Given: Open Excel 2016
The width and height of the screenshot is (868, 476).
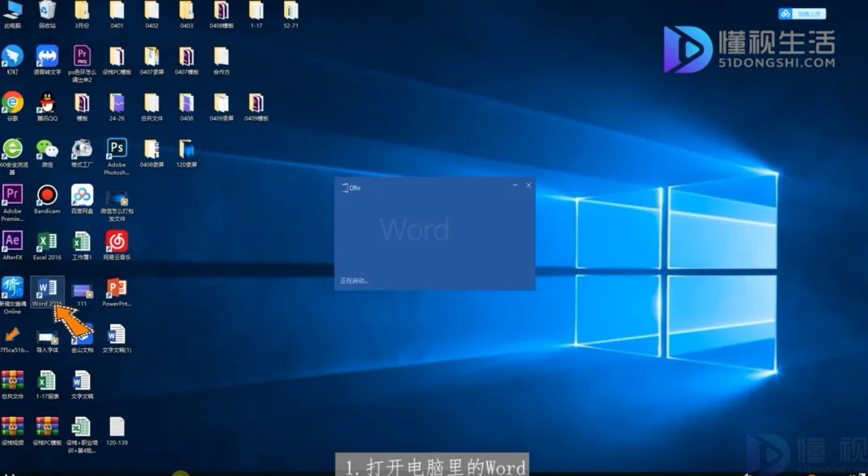Looking at the screenshot, I should tap(46, 243).
